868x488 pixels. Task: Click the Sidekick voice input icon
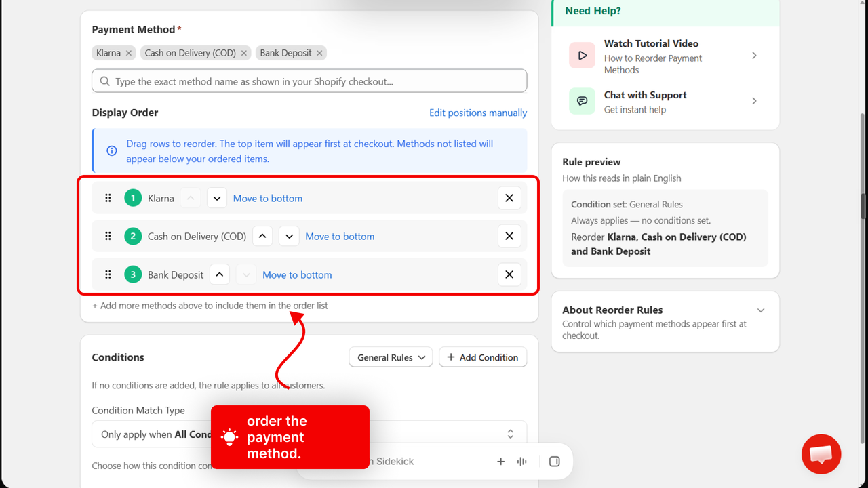(x=522, y=462)
